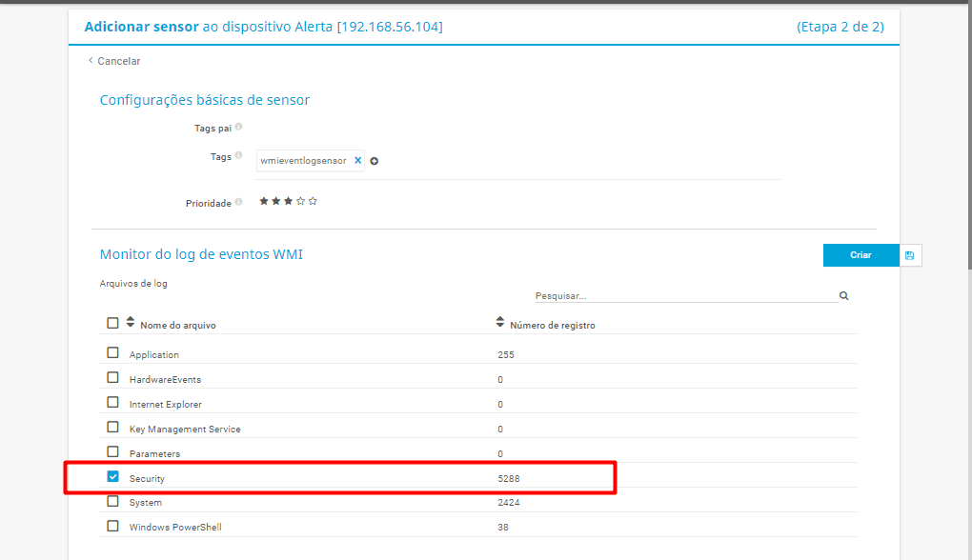
Task: Click the System file name
Action: coord(146,503)
